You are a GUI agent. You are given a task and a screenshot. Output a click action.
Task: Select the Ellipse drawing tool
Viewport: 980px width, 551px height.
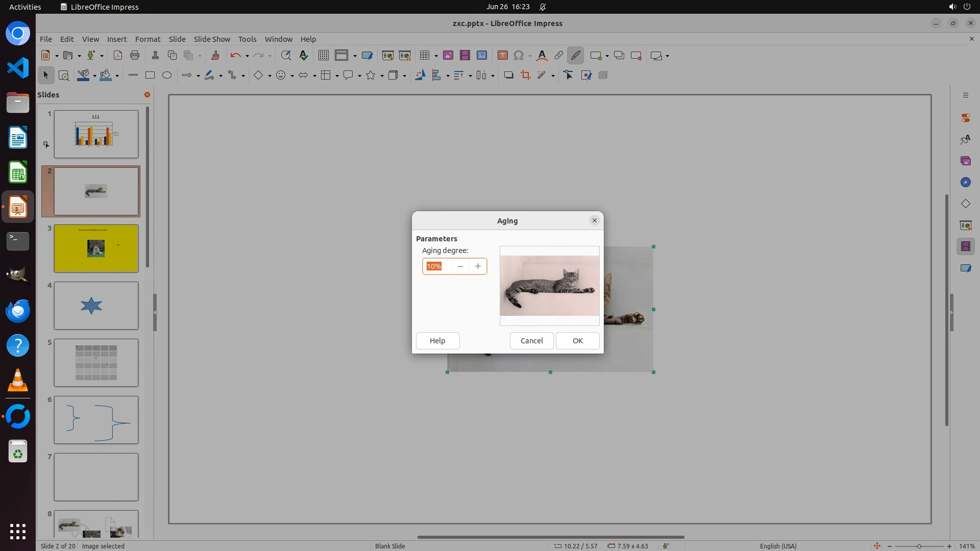coord(167,76)
